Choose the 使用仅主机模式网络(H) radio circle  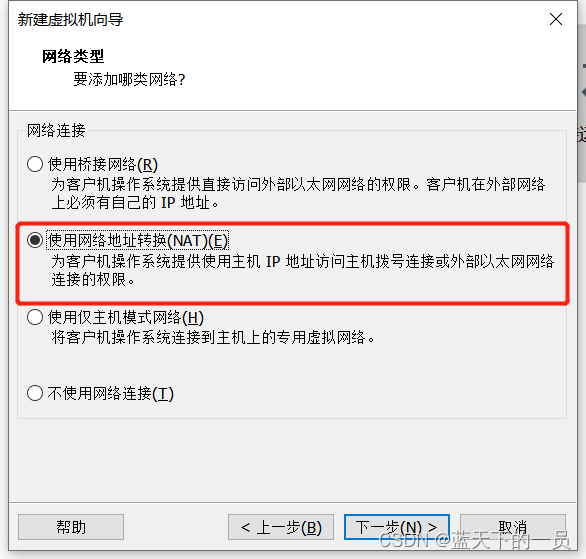35,318
